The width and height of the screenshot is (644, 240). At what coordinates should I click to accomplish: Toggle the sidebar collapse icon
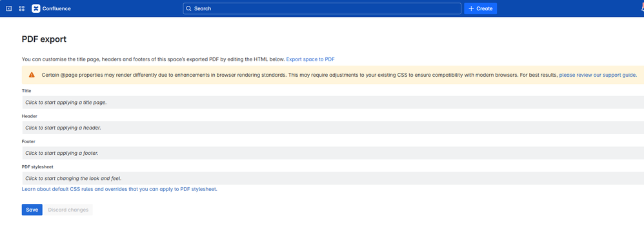point(9,8)
